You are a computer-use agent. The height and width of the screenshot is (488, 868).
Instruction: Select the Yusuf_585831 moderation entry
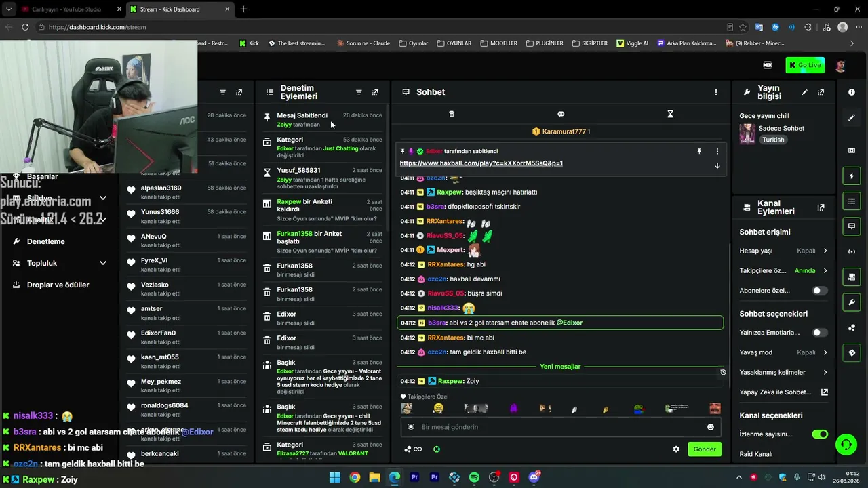(x=322, y=178)
